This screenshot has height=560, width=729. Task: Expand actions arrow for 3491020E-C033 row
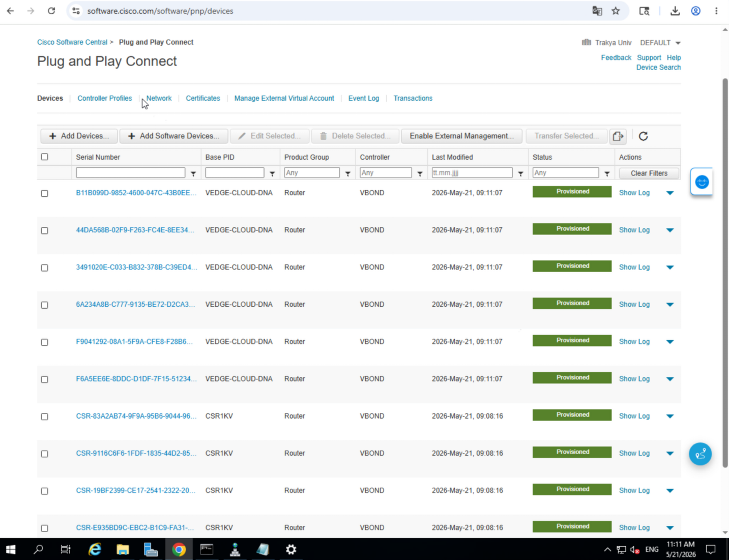[670, 268]
